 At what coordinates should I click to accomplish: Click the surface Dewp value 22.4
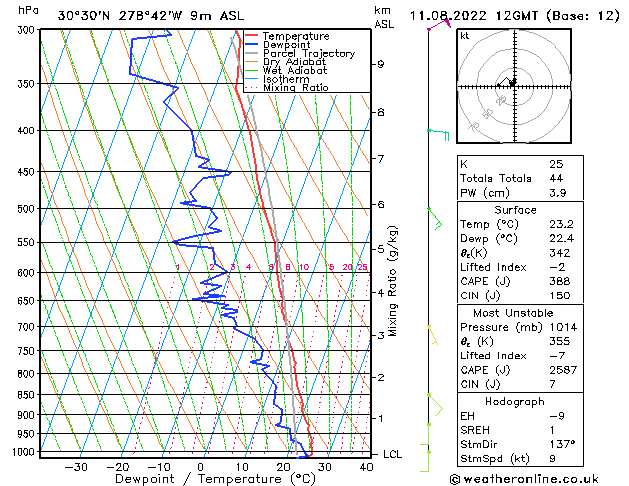click(x=562, y=239)
